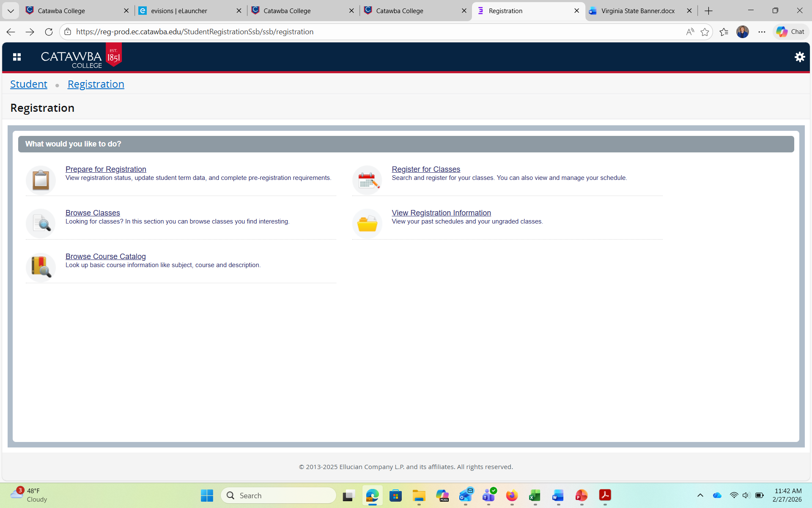This screenshot has height=508, width=812.
Task: Click the Windows taskbar Search box
Action: click(278, 495)
